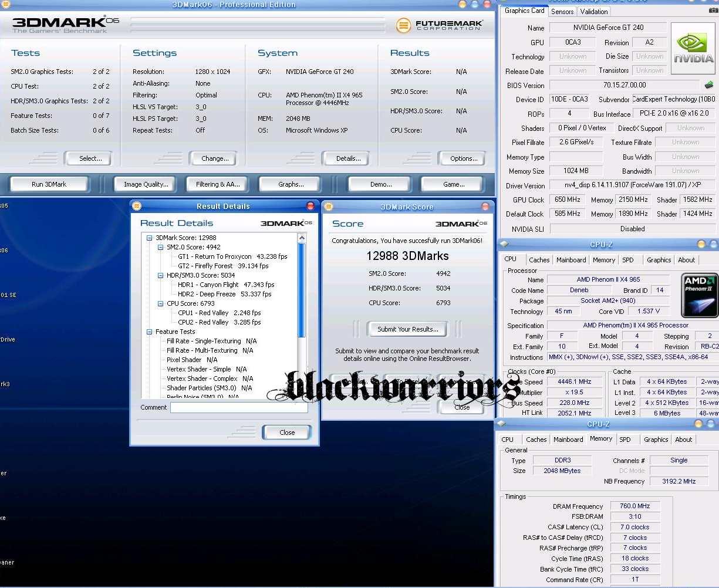The width and height of the screenshot is (719, 588).
Task: Open the Graphics tab in the upper CPU-Z window
Action: click(659, 260)
